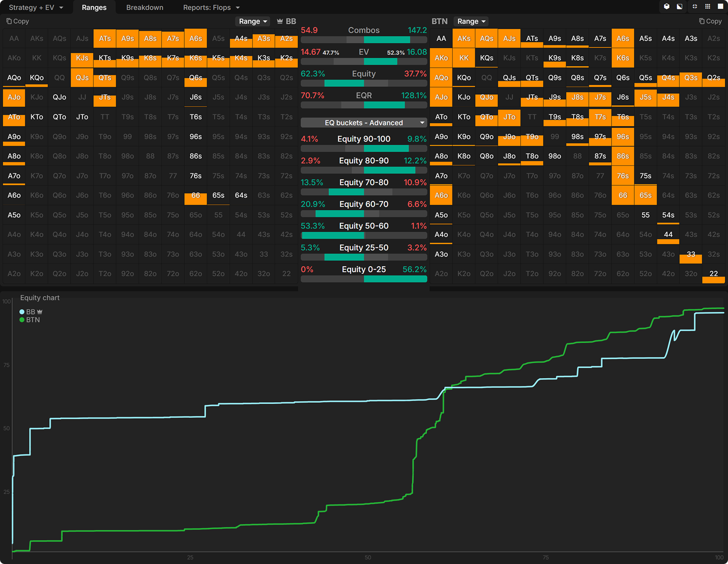Click the diagonal split square icon

tap(679, 6)
